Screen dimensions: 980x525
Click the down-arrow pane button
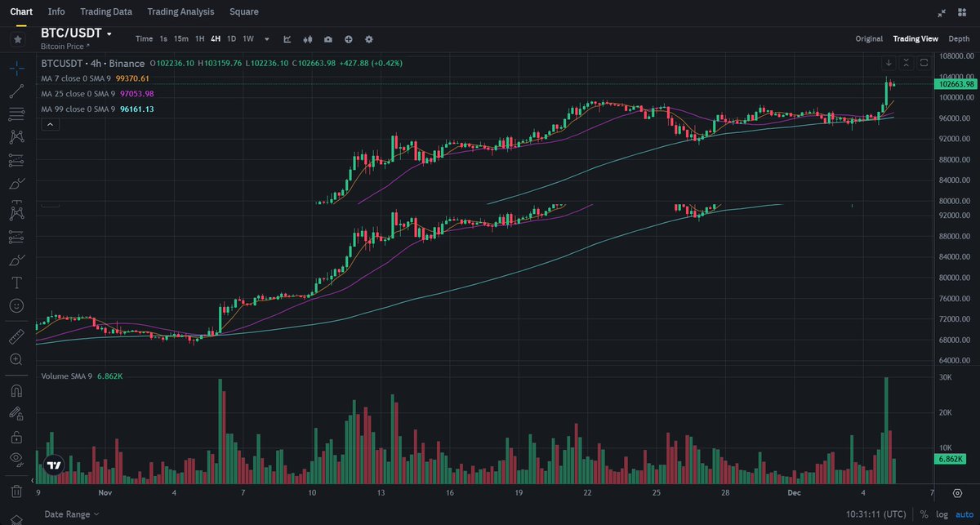pyautogui.click(x=889, y=62)
